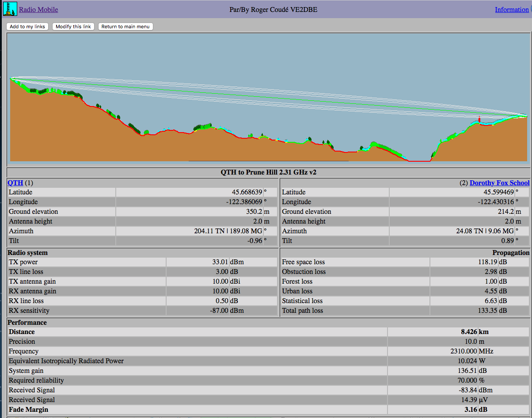Screen dimensions: 532x418
Task: Select Dorothy Fox School longitude -122.430316
Action: (495, 202)
